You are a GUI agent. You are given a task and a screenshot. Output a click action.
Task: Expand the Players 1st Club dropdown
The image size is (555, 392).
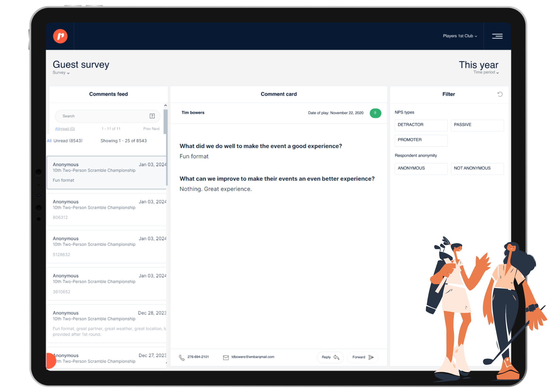(460, 36)
